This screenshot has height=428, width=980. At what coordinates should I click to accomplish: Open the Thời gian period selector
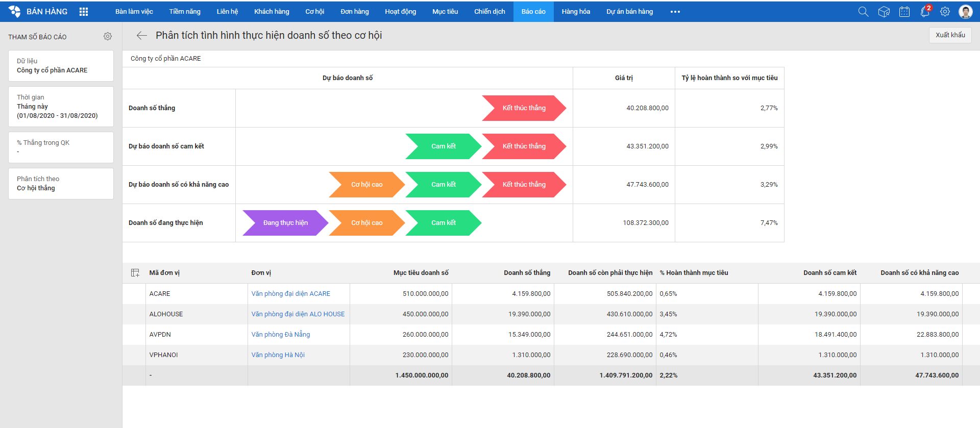61,107
